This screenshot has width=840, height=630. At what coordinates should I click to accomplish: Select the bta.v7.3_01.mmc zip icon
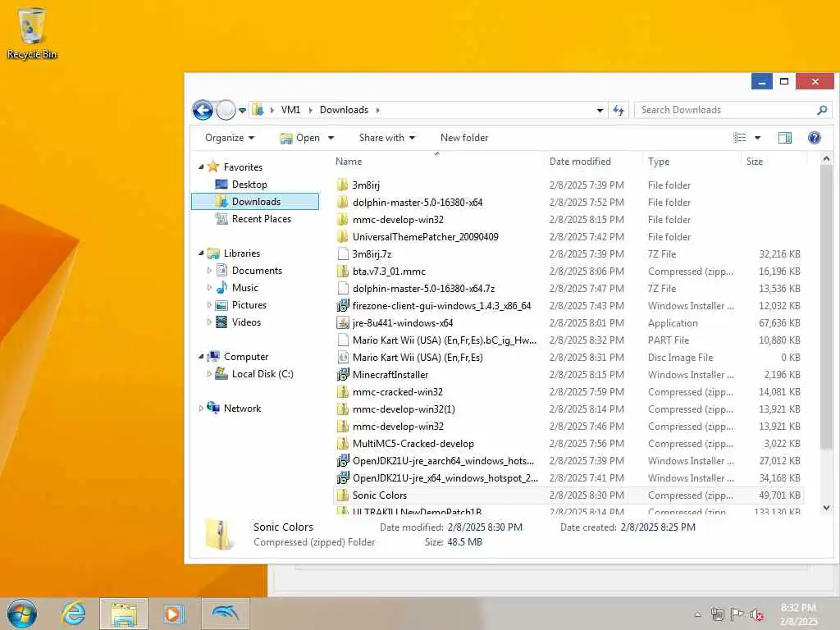[343, 271]
